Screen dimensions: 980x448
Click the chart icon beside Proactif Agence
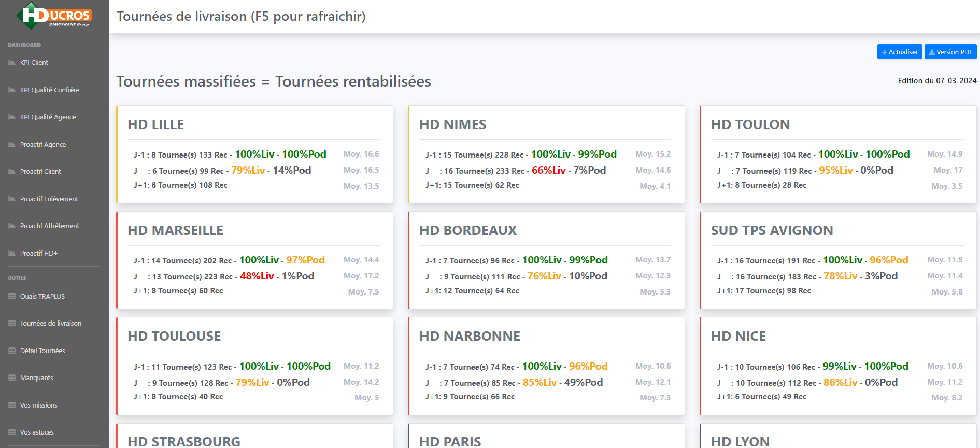pyautogui.click(x=12, y=145)
